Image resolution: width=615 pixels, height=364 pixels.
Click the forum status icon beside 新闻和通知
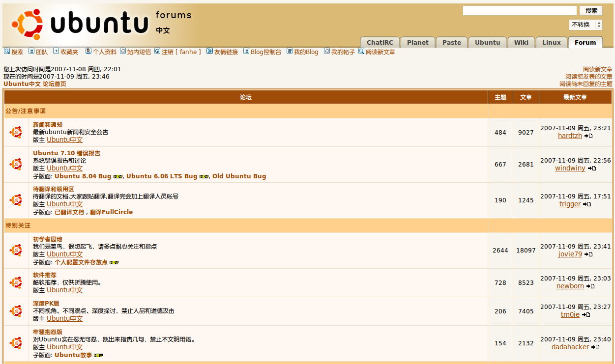[16, 132]
